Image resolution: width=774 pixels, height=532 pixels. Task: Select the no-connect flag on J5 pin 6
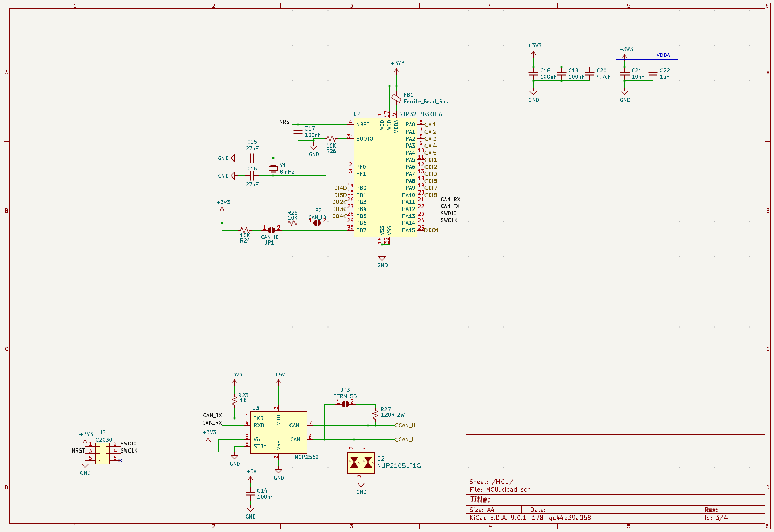pyautogui.click(x=120, y=460)
